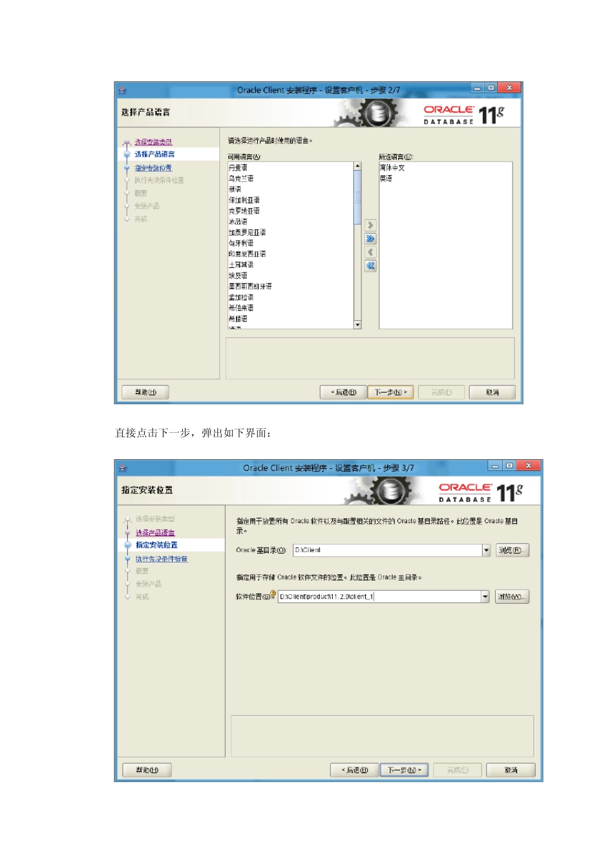The height and width of the screenshot is (868, 614).
Task: Click into the Oracle 基目录 field showing D:\Client
Action: (388, 550)
